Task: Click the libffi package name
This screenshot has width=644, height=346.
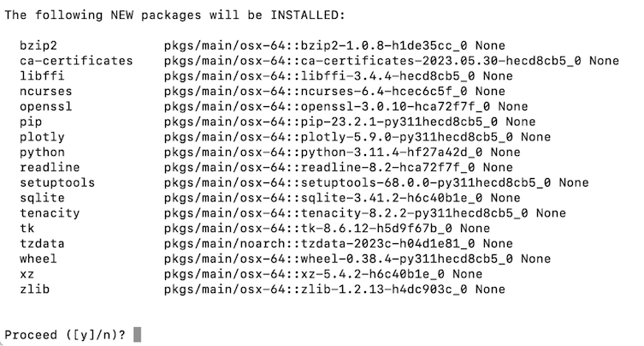Action: pos(41,76)
